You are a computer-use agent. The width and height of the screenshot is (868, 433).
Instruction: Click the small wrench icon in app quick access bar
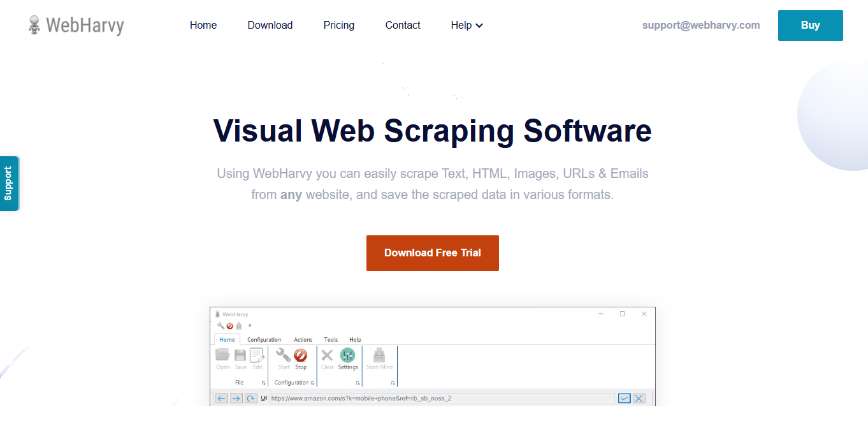[x=221, y=326]
